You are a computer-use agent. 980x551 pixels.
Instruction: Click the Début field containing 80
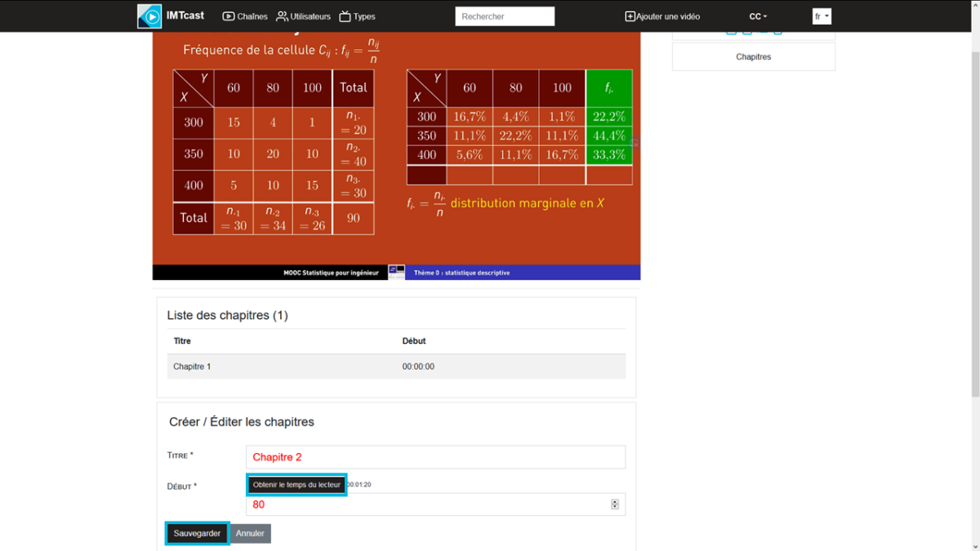435,504
